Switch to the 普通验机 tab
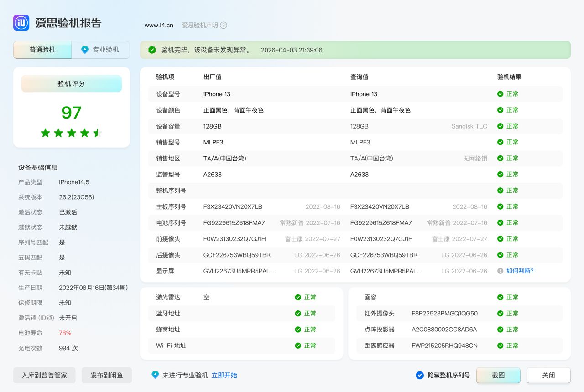Viewport: 584px width, 392px height. click(42, 50)
